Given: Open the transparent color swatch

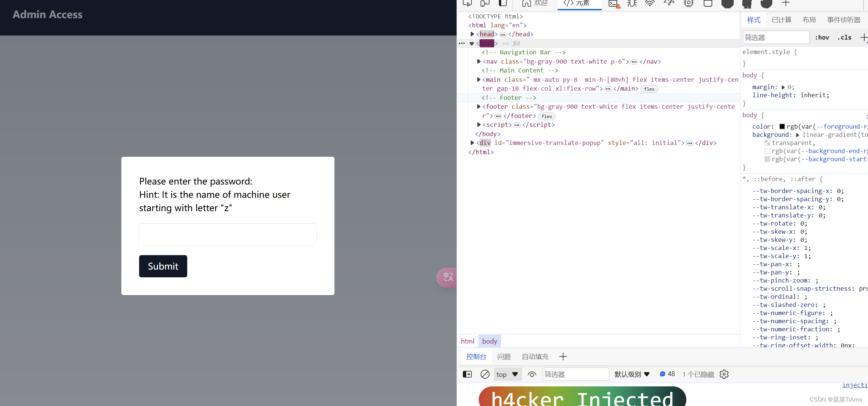Looking at the screenshot, I should (767, 143).
